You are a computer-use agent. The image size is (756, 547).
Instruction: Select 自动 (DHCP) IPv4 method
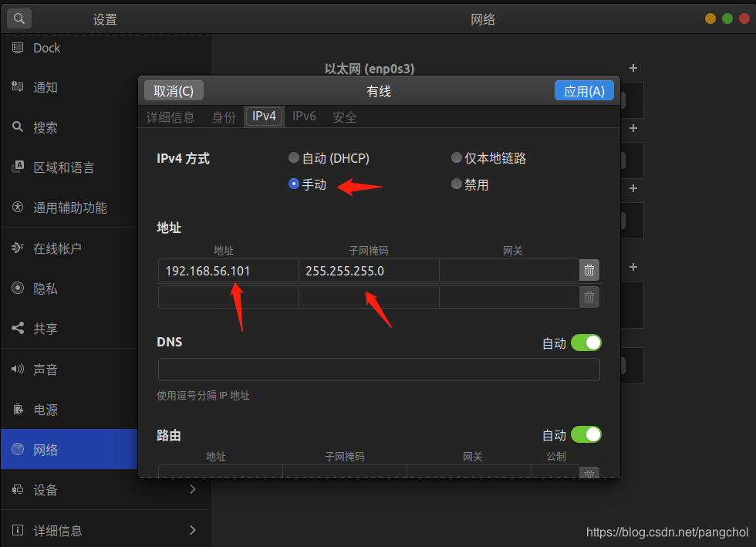click(294, 157)
